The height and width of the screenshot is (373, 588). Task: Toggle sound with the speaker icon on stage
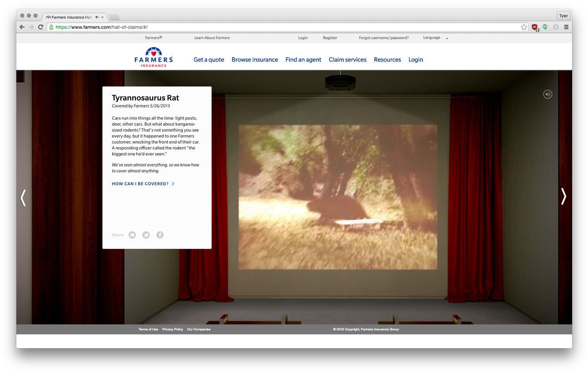tap(548, 94)
